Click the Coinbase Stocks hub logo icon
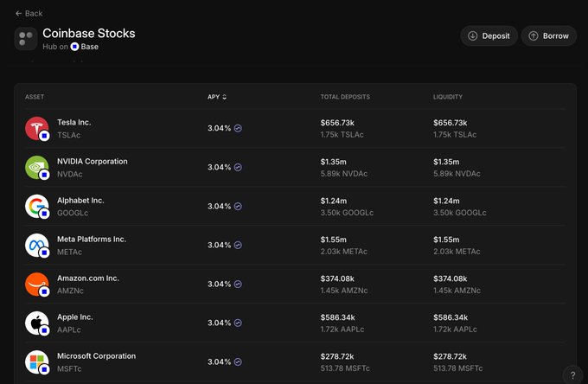The width and height of the screenshot is (588, 384). (26, 39)
